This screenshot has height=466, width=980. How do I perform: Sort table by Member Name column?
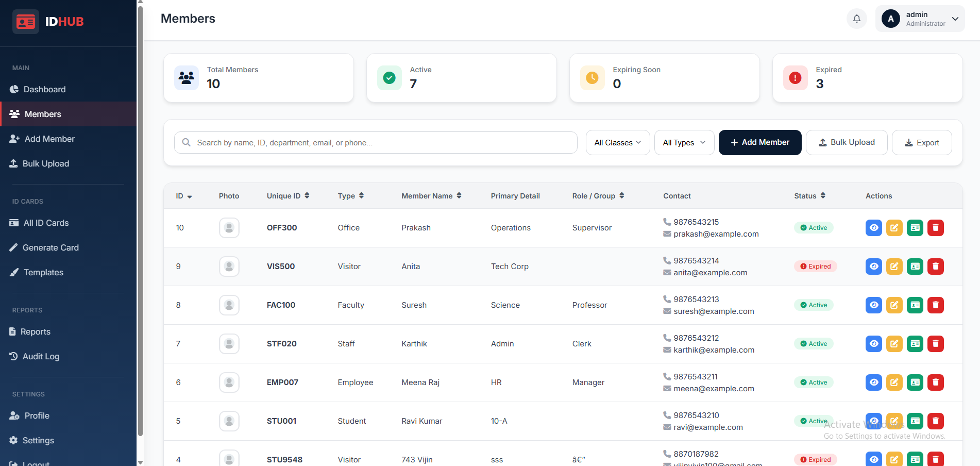tap(431, 196)
